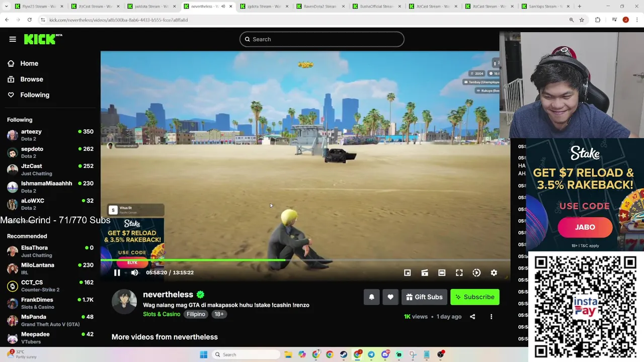Viewport: 644px width, 362px height.
Task: Open the Chrome profile avatar
Action: coord(625,20)
